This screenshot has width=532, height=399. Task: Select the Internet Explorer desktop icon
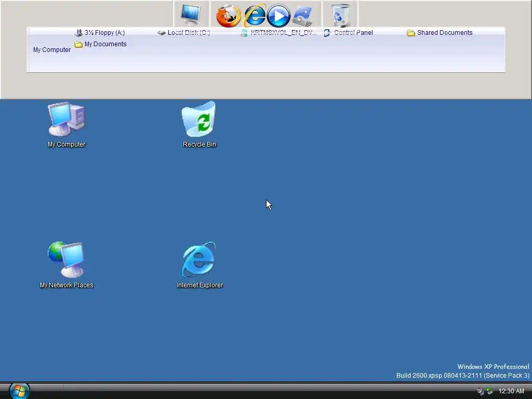[199, 265]
